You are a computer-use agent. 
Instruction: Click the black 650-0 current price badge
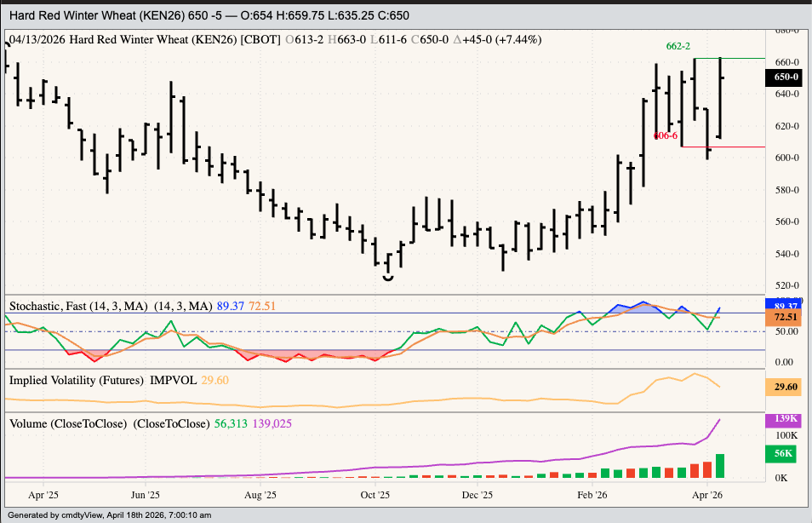[785, 78]
